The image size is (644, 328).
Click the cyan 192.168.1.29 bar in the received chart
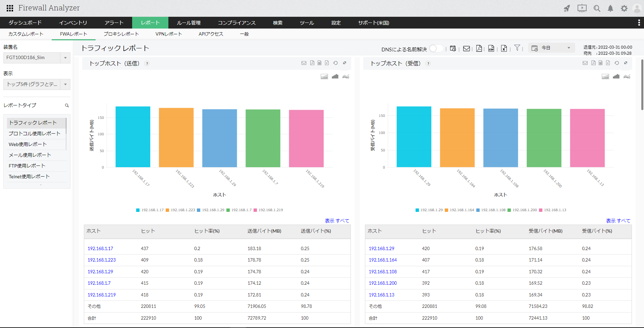(x=414, y=137)
